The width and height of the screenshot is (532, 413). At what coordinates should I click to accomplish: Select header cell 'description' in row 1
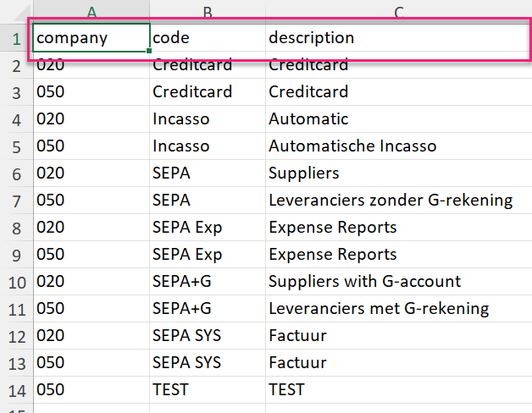pos(399,37)
